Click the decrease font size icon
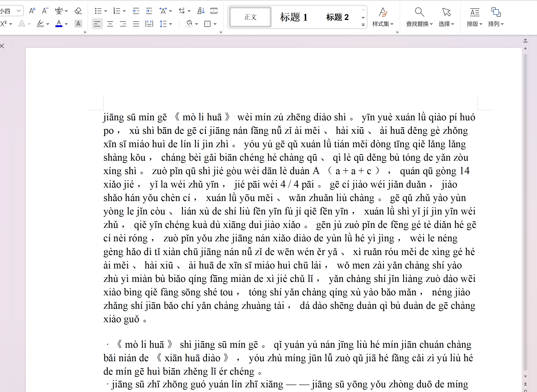The image size is (537, 392). [x=45, y=11]
